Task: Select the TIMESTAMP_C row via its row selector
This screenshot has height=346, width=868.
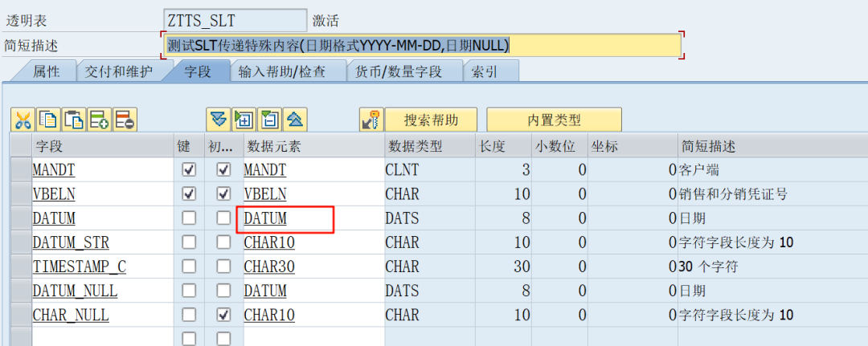Action: pyautogui.click(x=21, y=267)
